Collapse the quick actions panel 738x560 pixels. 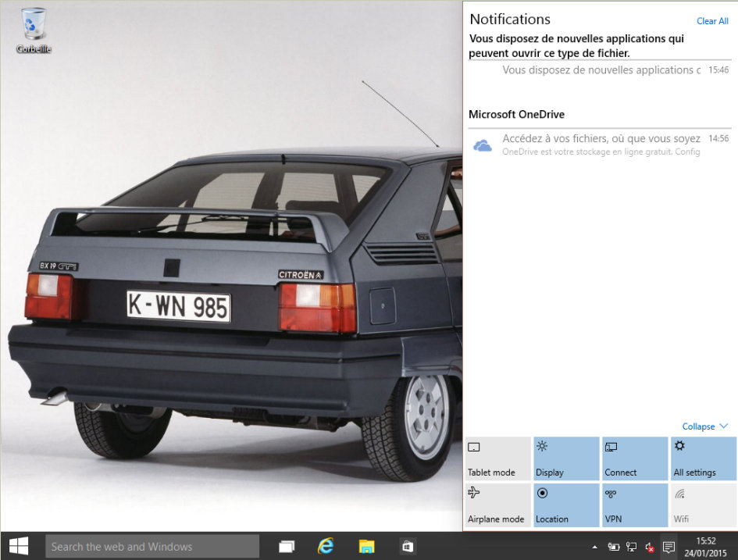click(x=704, y=426)
